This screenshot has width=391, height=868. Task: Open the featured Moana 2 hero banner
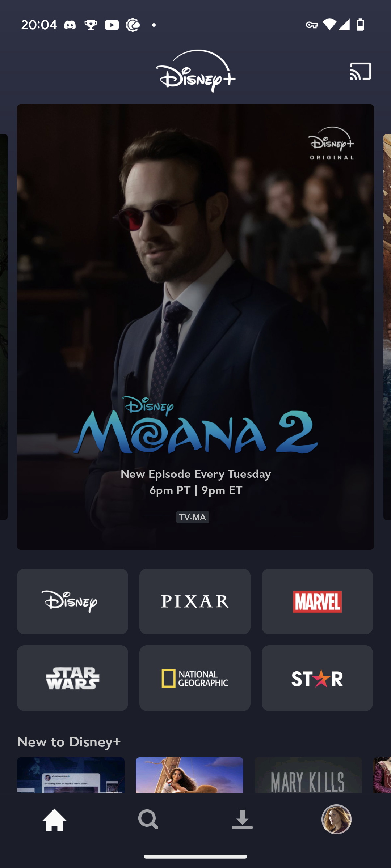[x=195, y=327]
